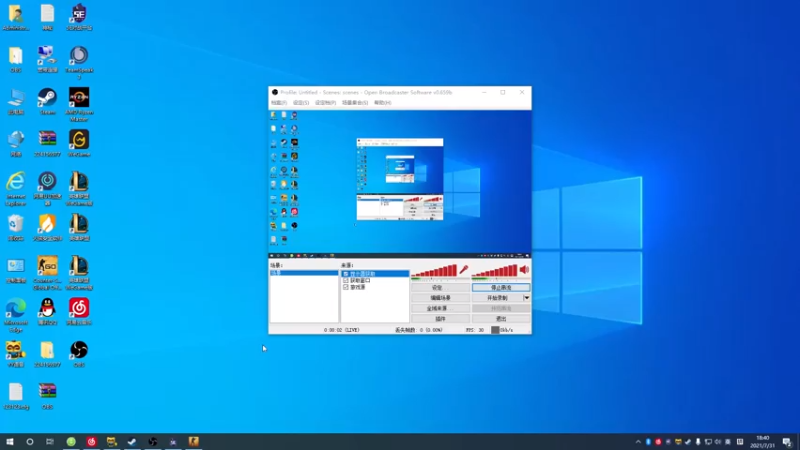Open AMD Ryzen Master desktop shortcut
800x450 pixels.
(79, 105)
